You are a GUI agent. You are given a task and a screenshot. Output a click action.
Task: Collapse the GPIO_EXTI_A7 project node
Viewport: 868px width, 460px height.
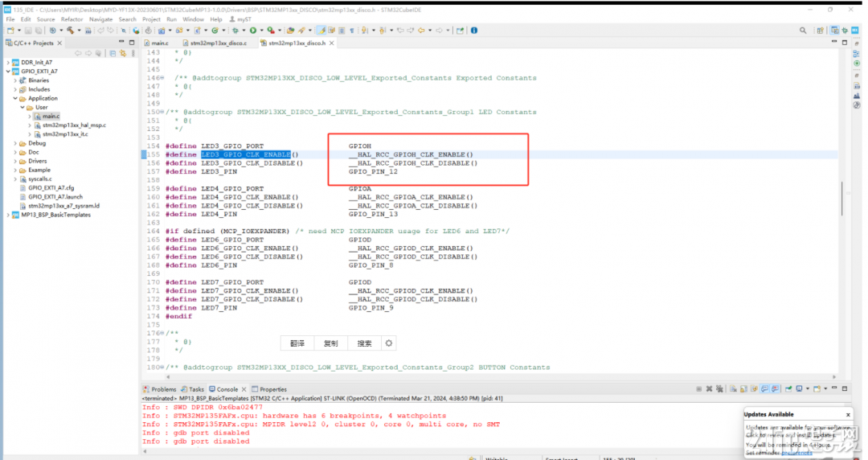click(x=8, y=72)
